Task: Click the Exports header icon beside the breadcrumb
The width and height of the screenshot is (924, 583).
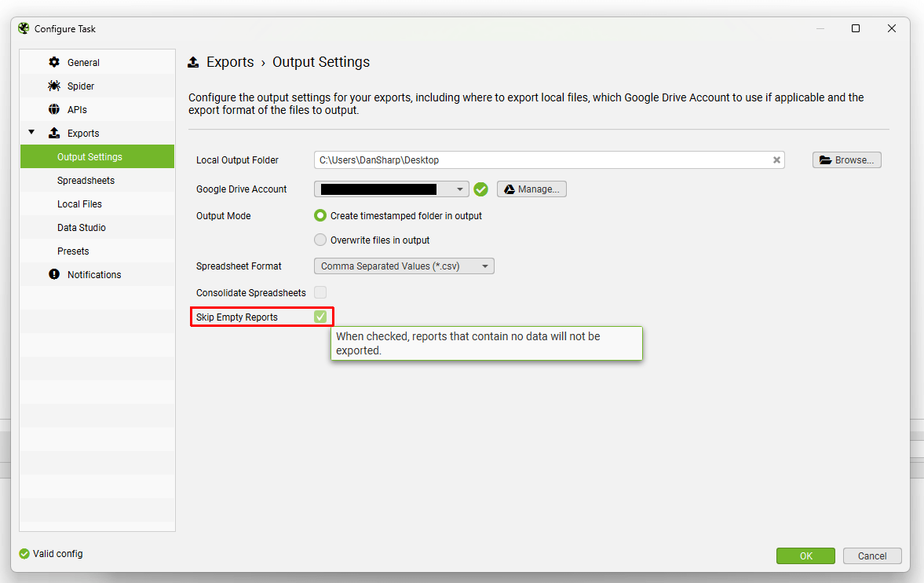Action: (193, 62)
